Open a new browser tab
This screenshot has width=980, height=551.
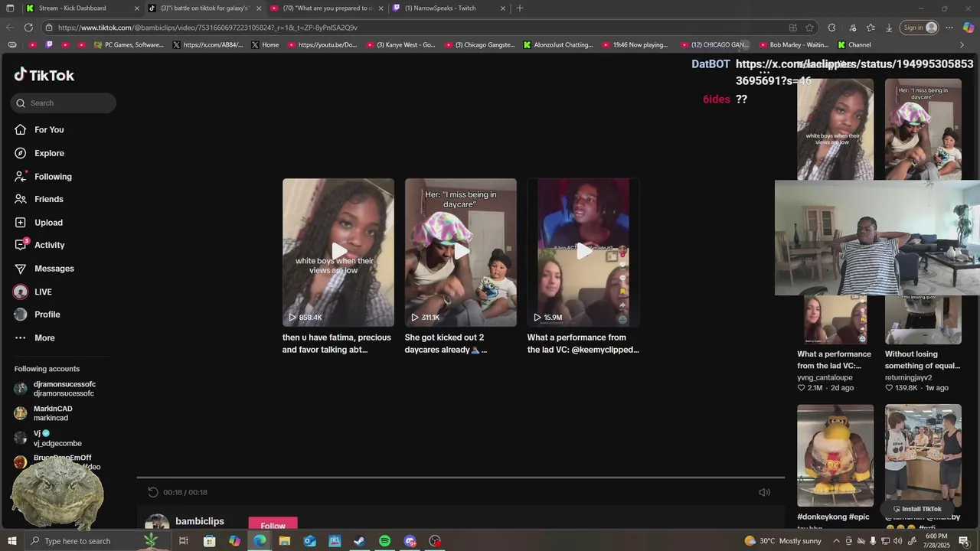[520, 8]
